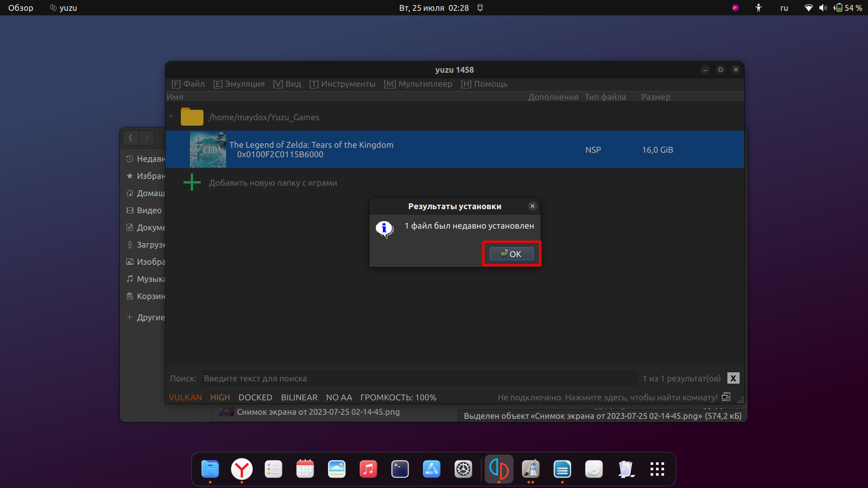Click the info icon in install dialog
Image resolution: width=868 pixels, height=488 pixels.
(x=384, y=229)
